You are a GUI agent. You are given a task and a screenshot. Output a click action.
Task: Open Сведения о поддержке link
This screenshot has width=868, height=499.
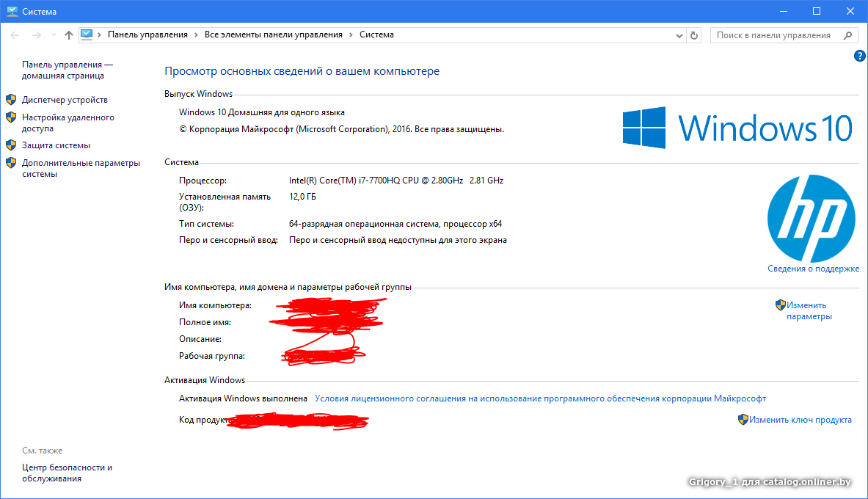pyautogui.click(x=813, y=269)
